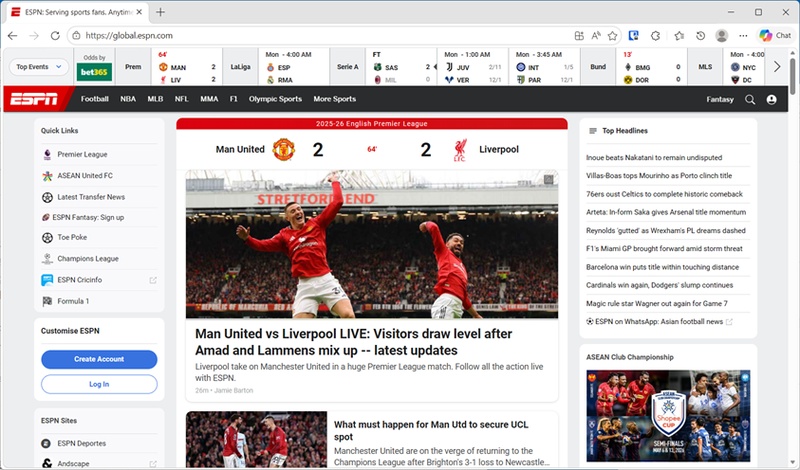View site information lock icon

76,36
